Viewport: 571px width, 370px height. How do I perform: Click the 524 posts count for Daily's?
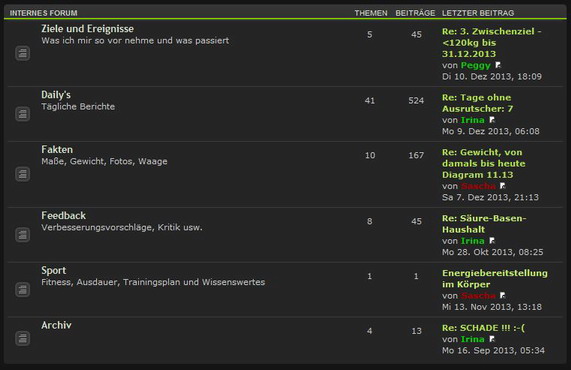pos(416,101)
